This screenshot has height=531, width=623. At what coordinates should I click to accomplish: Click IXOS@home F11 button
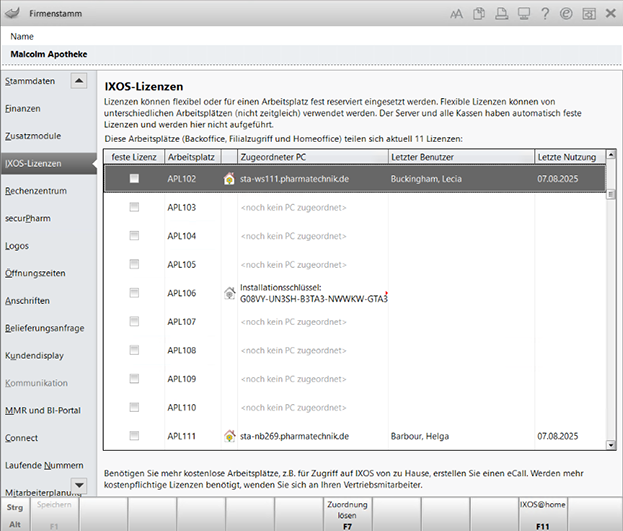tap(543, 514)
